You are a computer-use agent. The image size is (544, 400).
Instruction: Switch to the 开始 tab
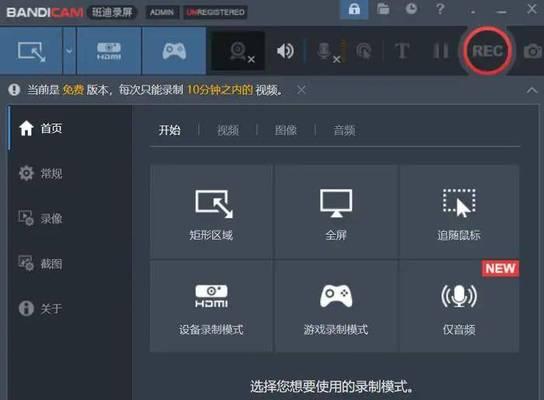(170, 130)
